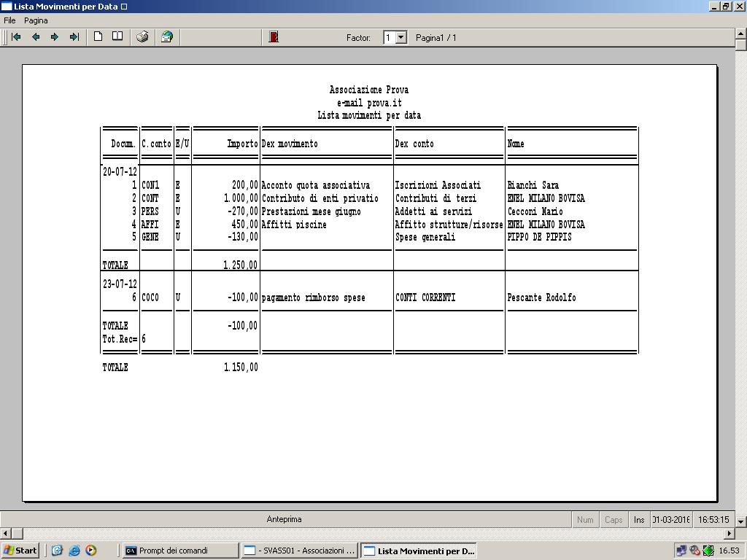Image resolution: width=747 pixels, height=560 pixels.
Task: Click the Ins status bar indicator
Action: [639, 519]
